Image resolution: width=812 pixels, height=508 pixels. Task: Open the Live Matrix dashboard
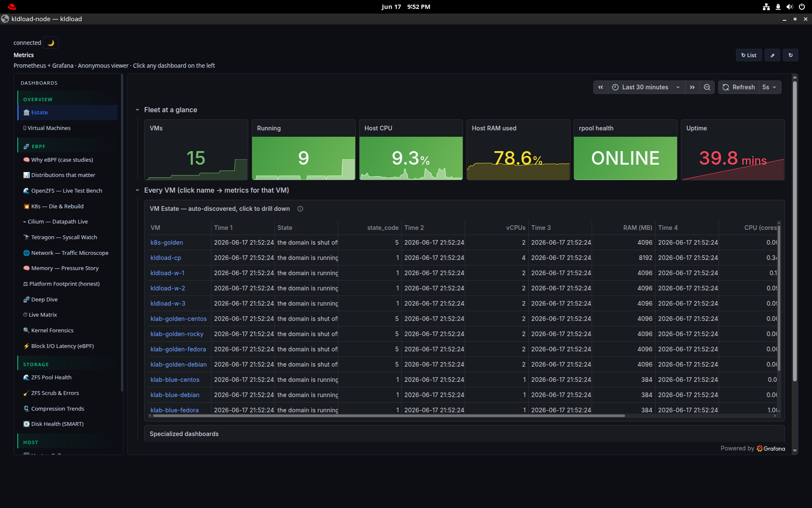(68, 315)
